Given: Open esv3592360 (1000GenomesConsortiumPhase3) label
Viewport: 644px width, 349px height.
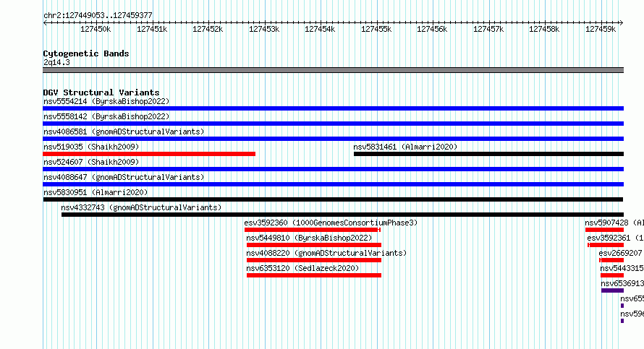Looking at the screenshot, I should tap(331, 223).
